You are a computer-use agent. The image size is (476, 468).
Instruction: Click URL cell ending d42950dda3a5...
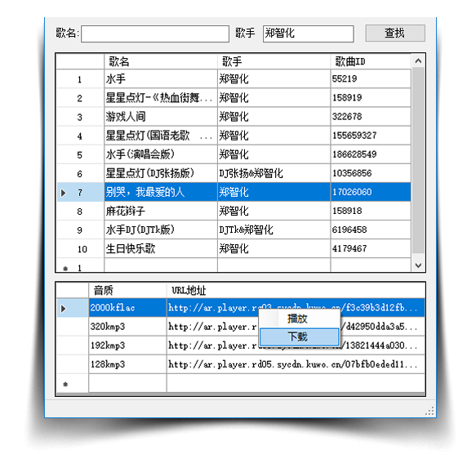coord(296,327)
